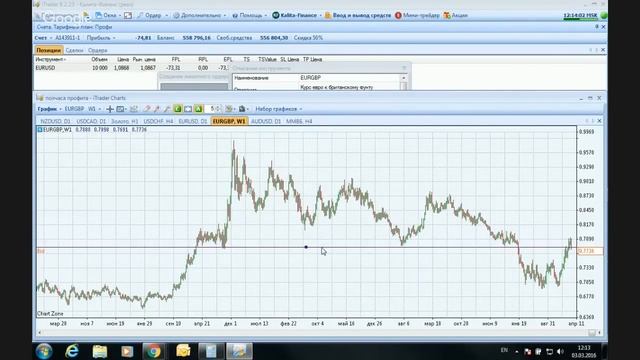This screenshot has height=360, width=640.
Task: Select the EURGBP, W1 chart tab
Action: click(229, 121)
